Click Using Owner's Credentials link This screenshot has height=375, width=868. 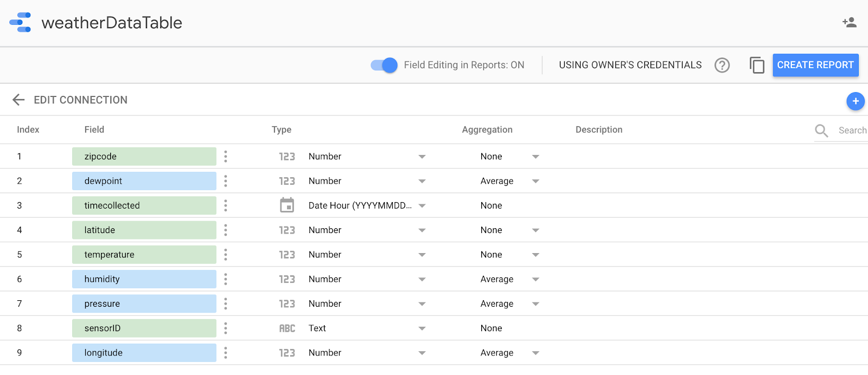630,65
